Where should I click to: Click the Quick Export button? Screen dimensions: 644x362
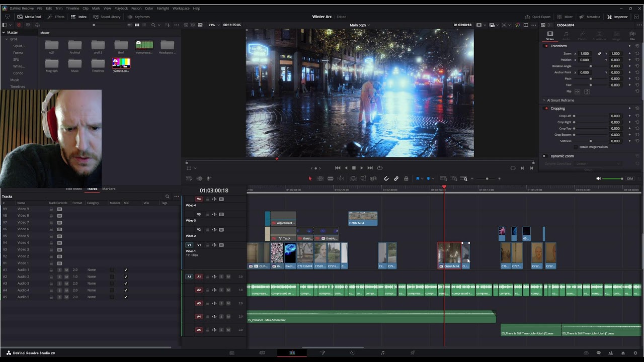[x=538, y=17]
